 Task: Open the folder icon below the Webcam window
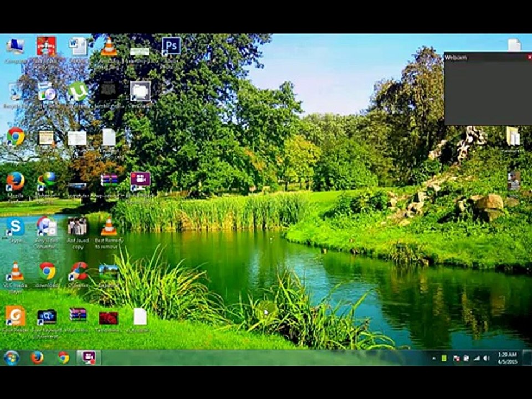coord(513,136)
